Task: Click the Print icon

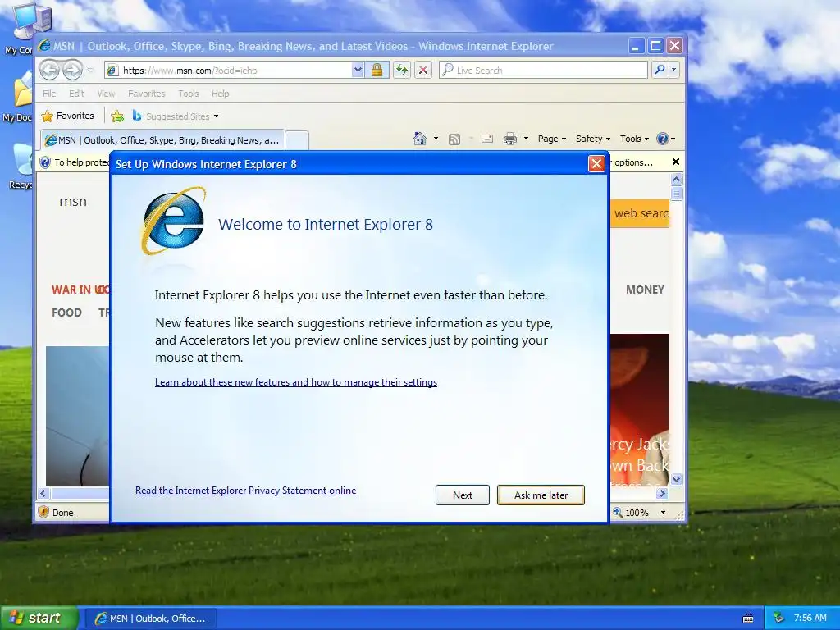Action: pyautogui.click(x=510, y=139)
